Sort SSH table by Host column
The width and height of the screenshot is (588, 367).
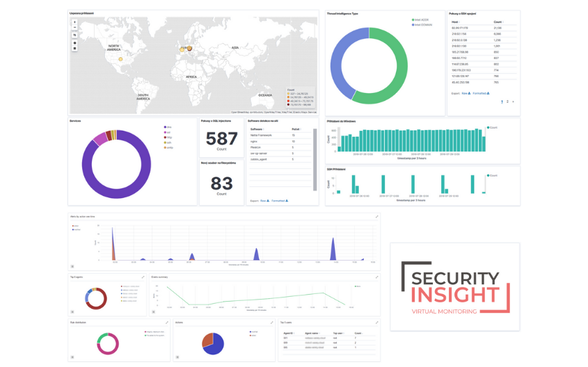tap(456, 22)
